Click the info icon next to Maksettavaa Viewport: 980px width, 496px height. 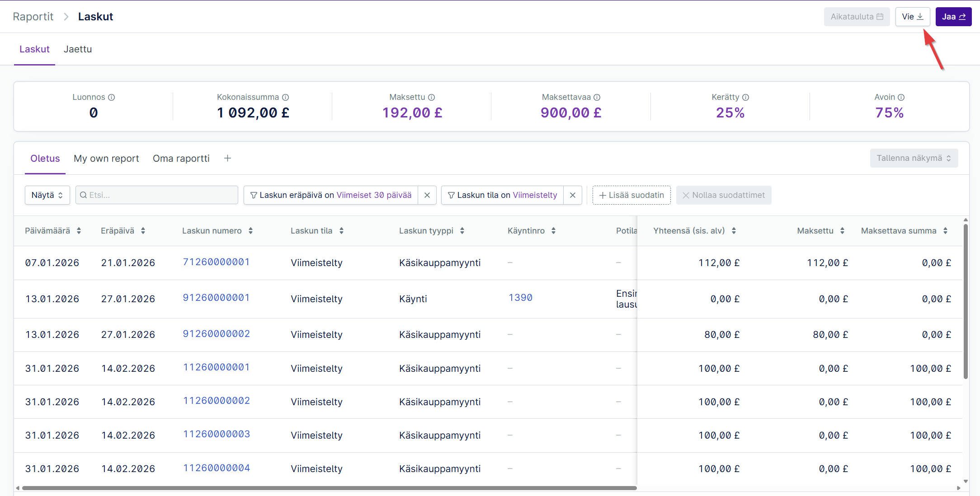[x=597, y=97]
